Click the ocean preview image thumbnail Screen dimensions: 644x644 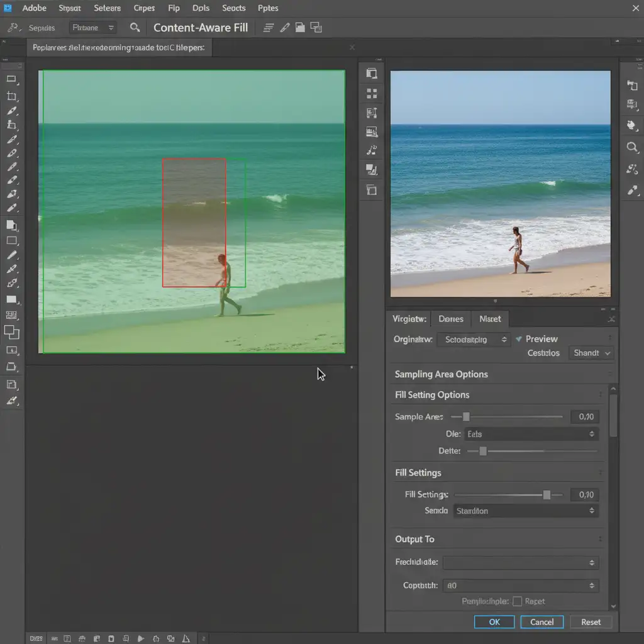pos(500,183)
